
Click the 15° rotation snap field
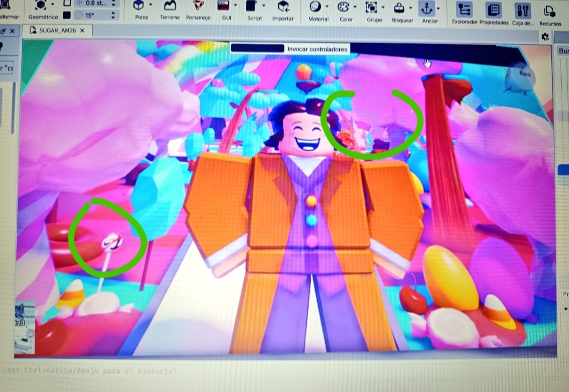[96, 15]
